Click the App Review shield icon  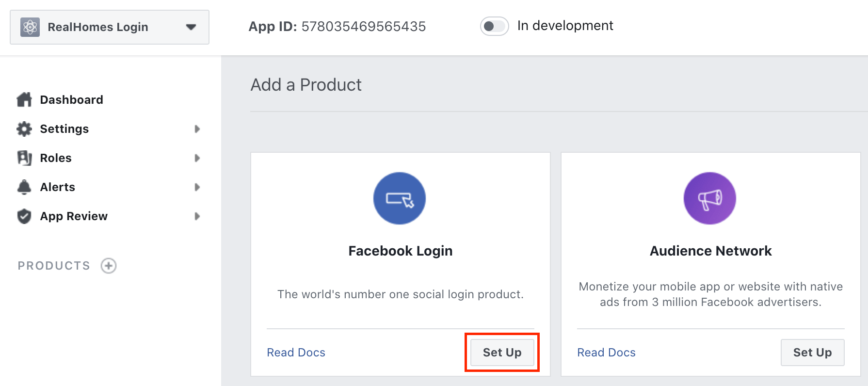[x=24, y=216]
